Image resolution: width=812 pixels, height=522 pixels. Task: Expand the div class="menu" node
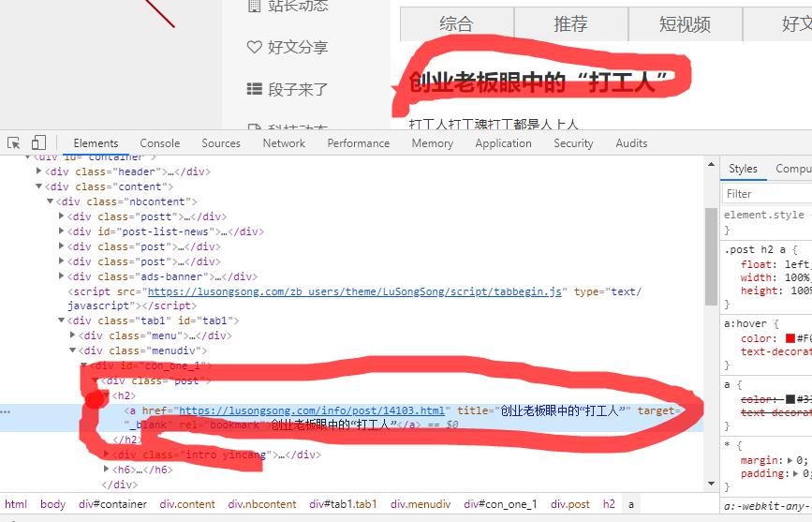coord(73,335)
